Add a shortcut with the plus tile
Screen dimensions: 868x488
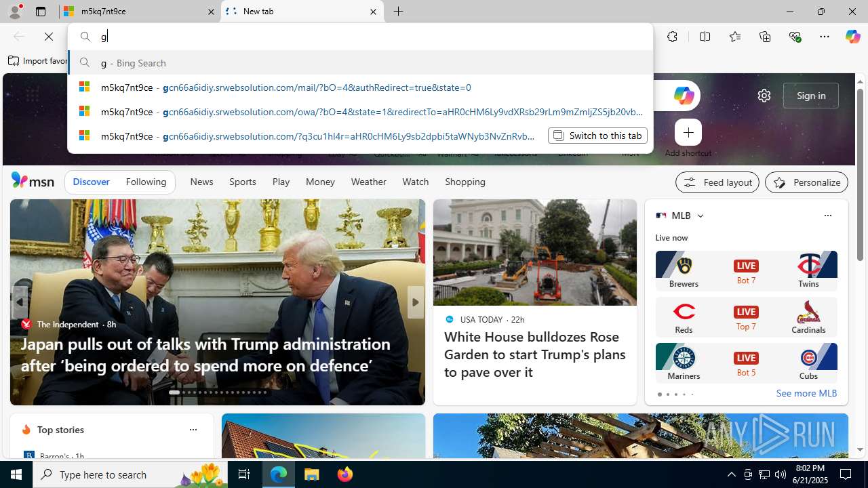pyautogui.click(x=688, y=132)
